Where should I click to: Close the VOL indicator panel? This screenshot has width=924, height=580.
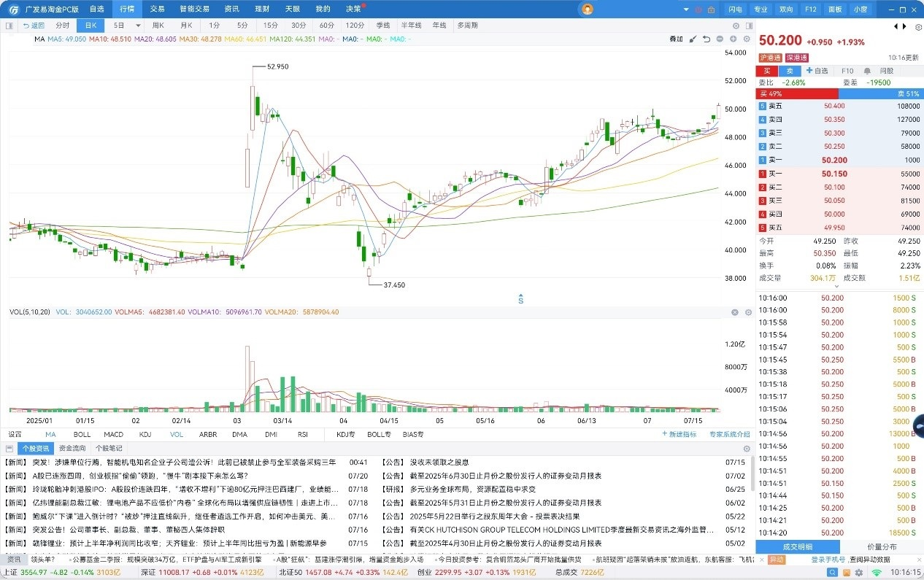[x=735, y=312]
